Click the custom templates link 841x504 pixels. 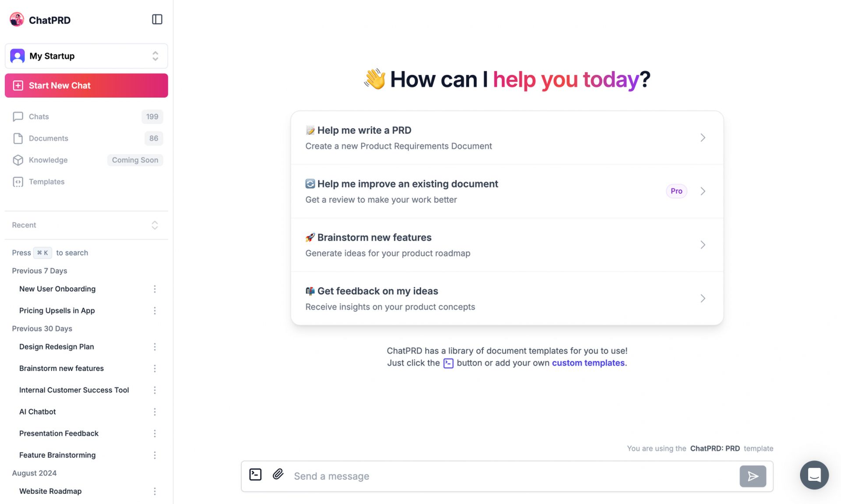coord(588,363)
